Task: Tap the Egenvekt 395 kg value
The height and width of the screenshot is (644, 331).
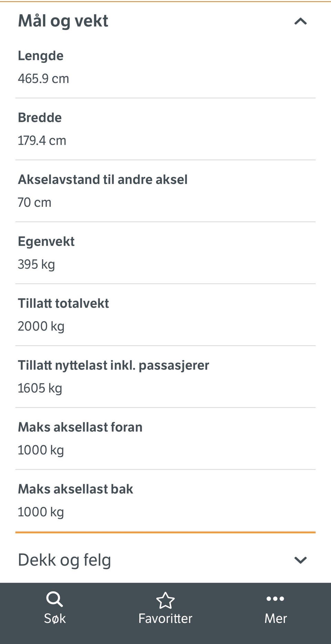Action: pos(37,264)
